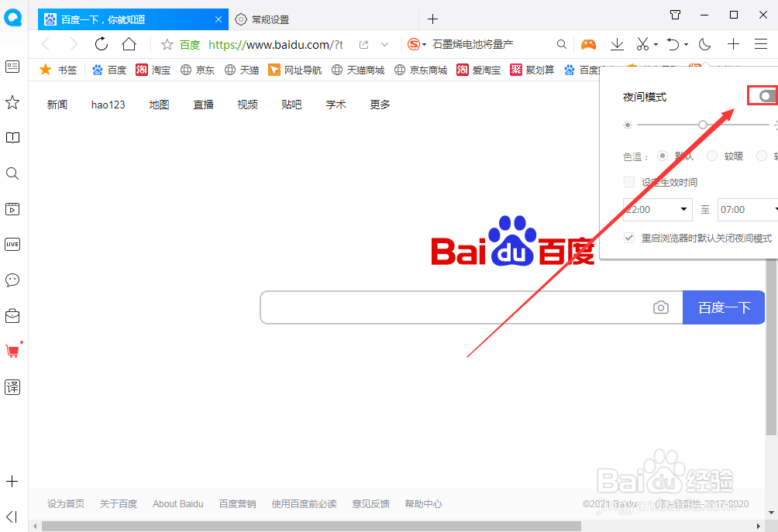Click the scissors screenshot tool

tap(642, 44)
